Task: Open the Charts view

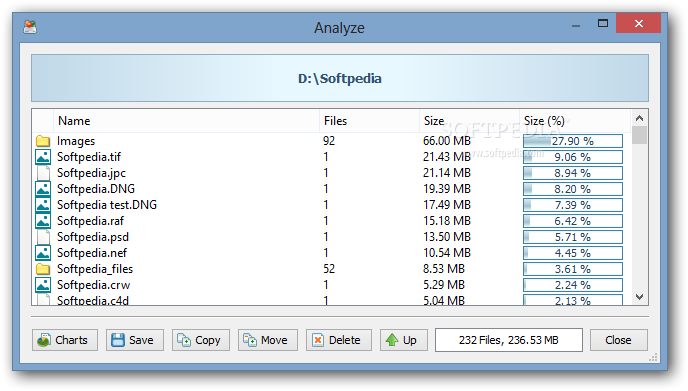Action: (x=64, y=340)
